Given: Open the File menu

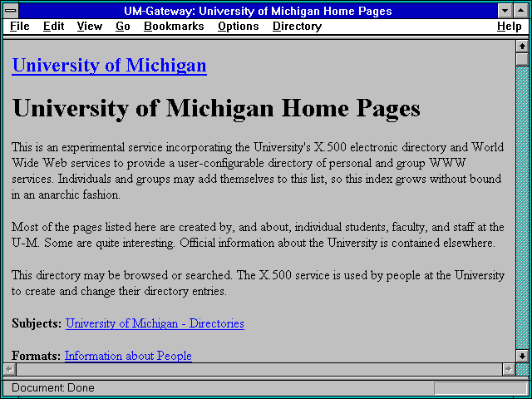Looking at the screenshot, I should pyautogui.click(x=20, y=27).
